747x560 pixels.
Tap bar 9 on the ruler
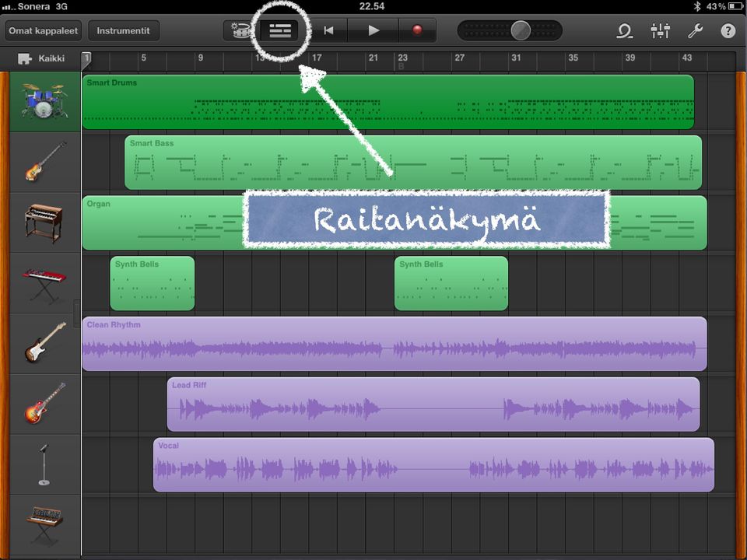[x=201, y=58]
